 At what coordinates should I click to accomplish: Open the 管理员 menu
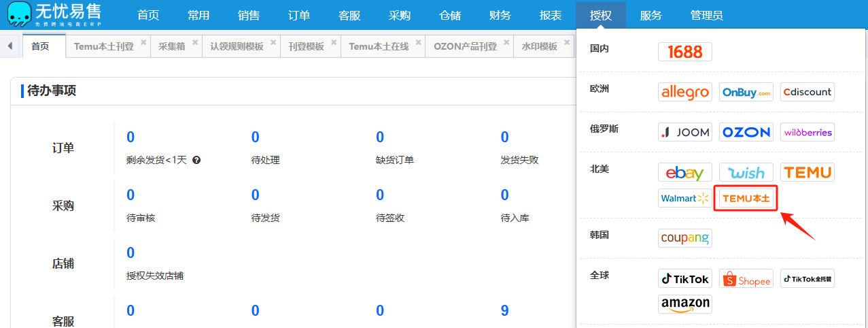tap(706, 15)
